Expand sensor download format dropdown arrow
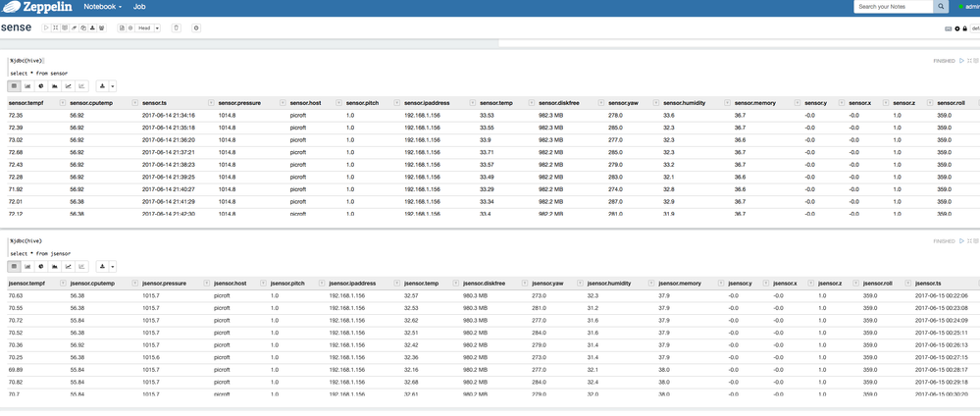The image size is (980, 416). [112, 86]
